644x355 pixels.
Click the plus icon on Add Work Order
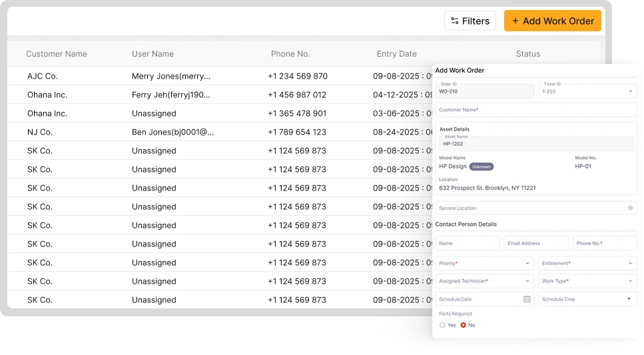coord(515,21)
